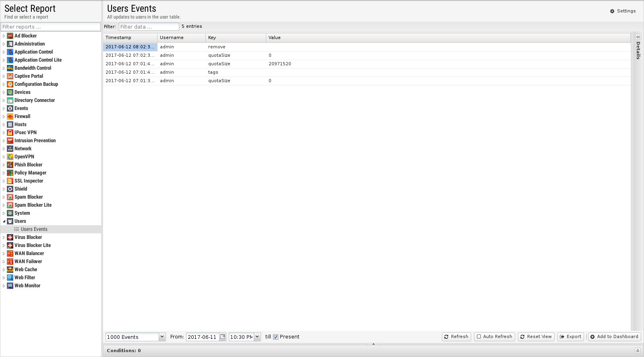The width and height of the screenshot is (644, 357).
Task: Click the Reset View button
Action: [536, 337]
